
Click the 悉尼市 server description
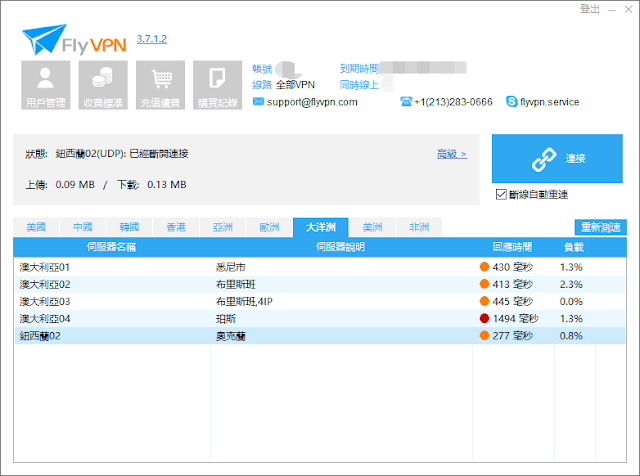231,267
